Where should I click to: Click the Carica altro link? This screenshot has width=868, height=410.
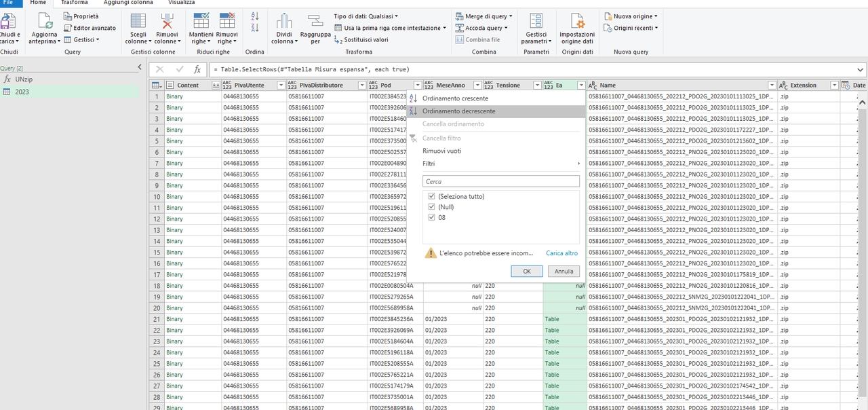pos(561,253)
